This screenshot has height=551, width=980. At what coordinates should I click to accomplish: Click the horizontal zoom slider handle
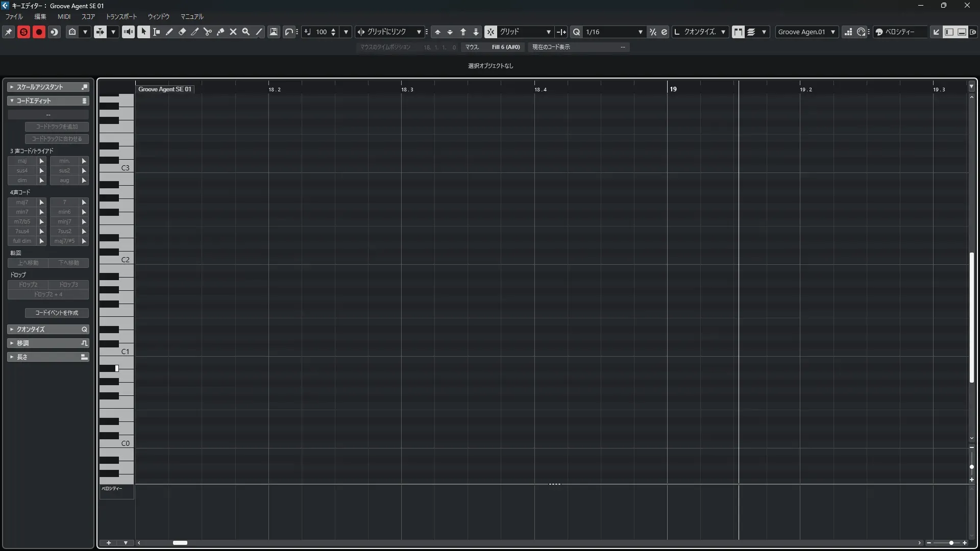tap(951, 543)
